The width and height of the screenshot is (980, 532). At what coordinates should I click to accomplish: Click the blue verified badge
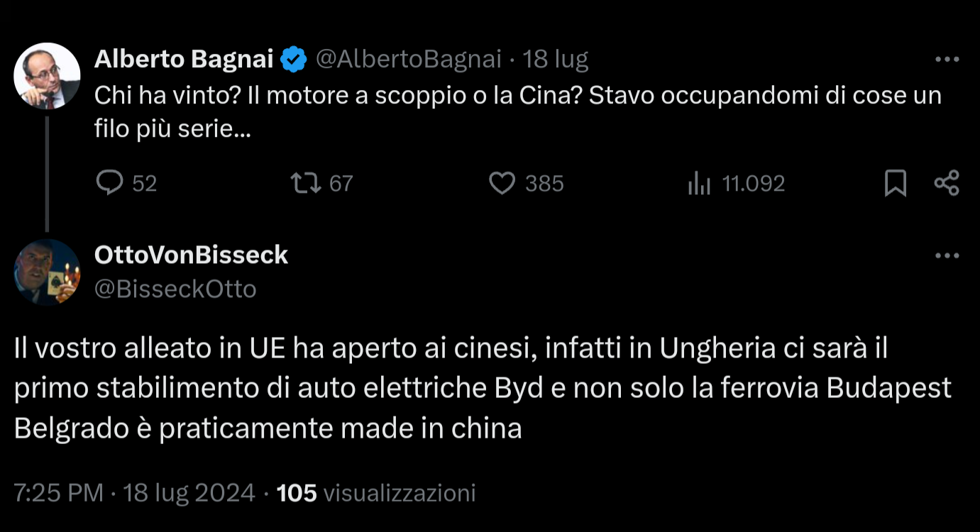click(294, 60)
